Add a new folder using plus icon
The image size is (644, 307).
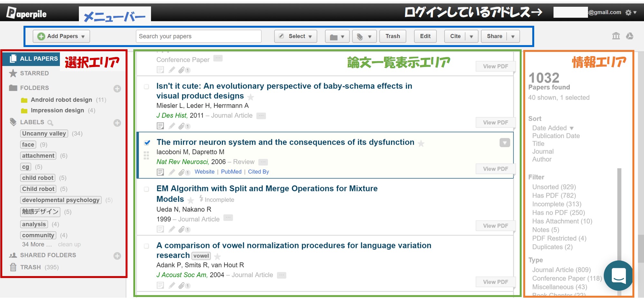pos(117,89)
